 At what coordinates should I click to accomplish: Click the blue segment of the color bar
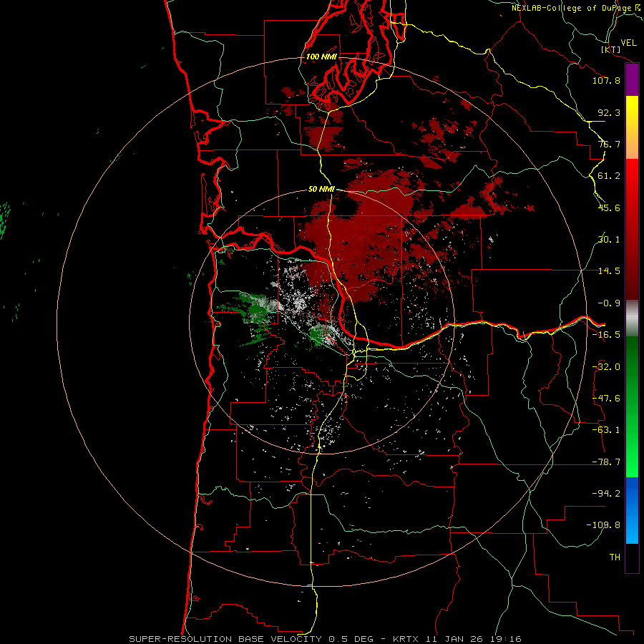click(632, 510)
